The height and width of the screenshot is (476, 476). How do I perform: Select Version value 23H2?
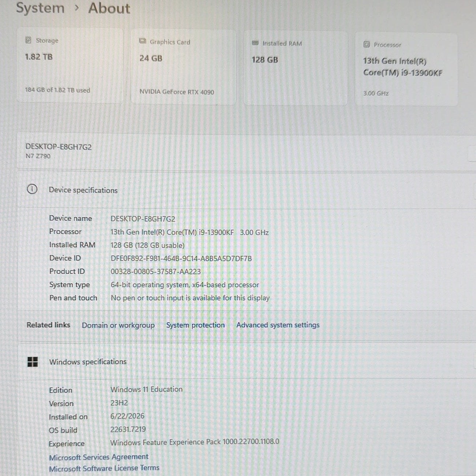(x=119, y=403)
